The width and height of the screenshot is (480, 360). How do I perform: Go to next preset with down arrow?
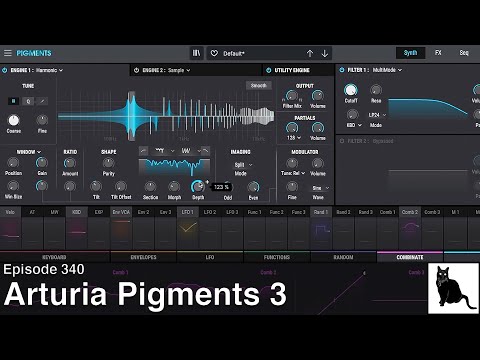325,53
